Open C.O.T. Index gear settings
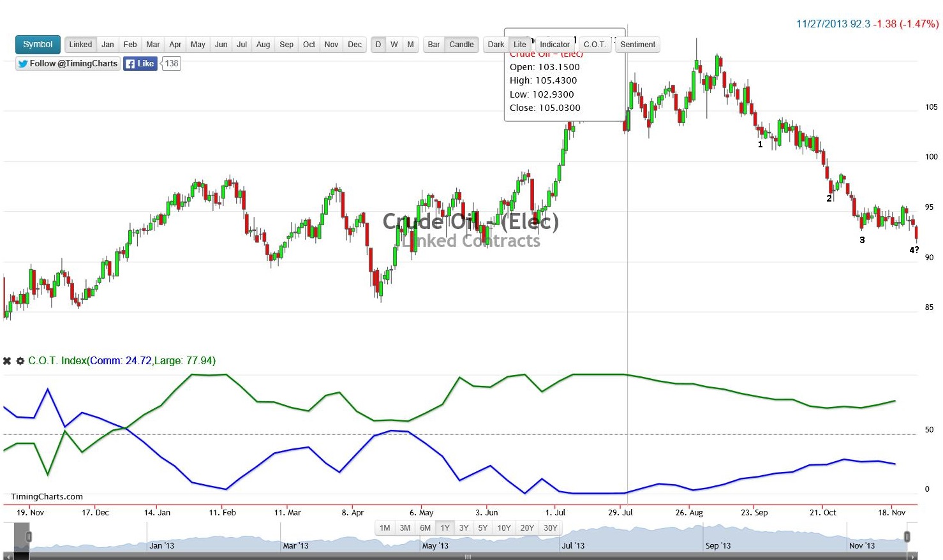943x560 pixels. 20,360
